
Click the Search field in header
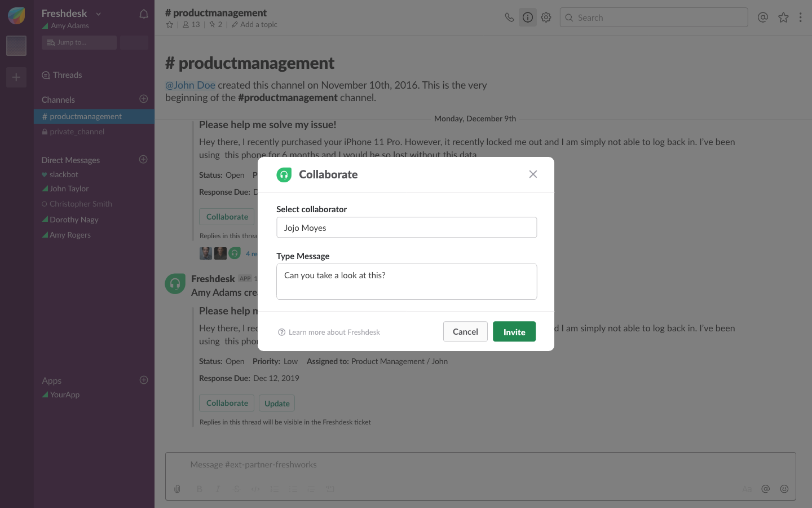pos(654,17)
